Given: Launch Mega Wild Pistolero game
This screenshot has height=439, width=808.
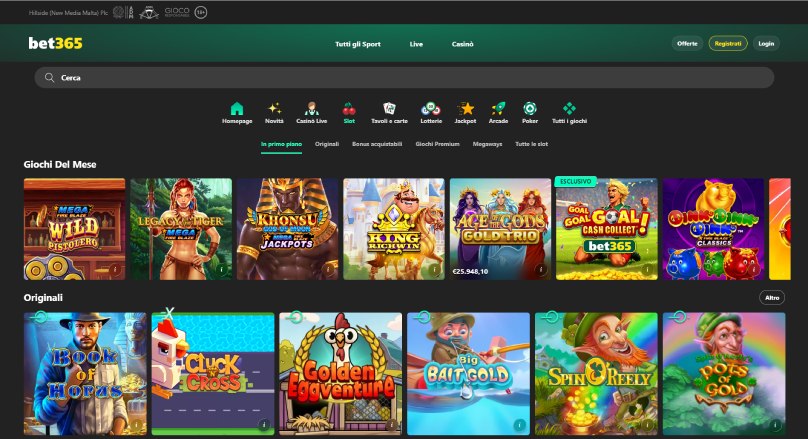Looking at the screenshot, I should [x=74, y=229].
